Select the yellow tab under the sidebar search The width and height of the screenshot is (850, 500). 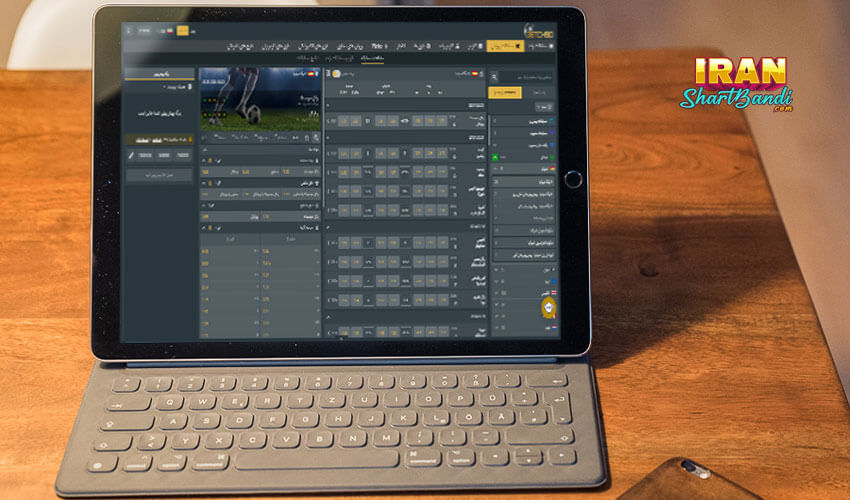505,93
